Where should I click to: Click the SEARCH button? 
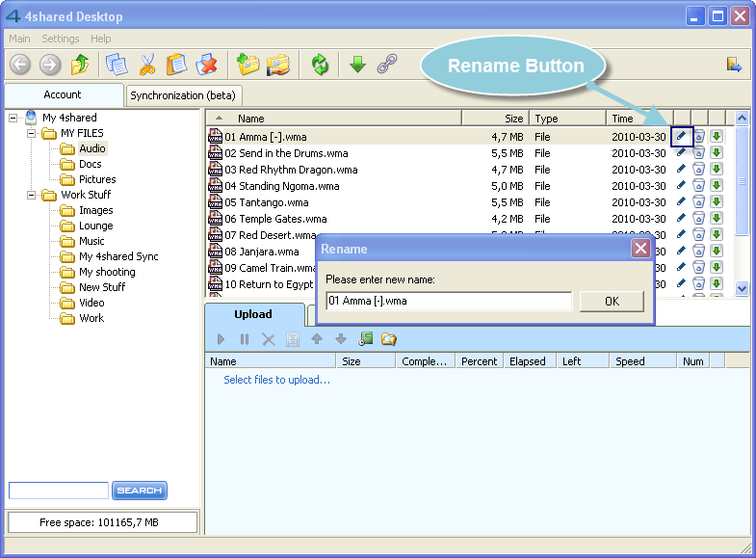point(140,491)
